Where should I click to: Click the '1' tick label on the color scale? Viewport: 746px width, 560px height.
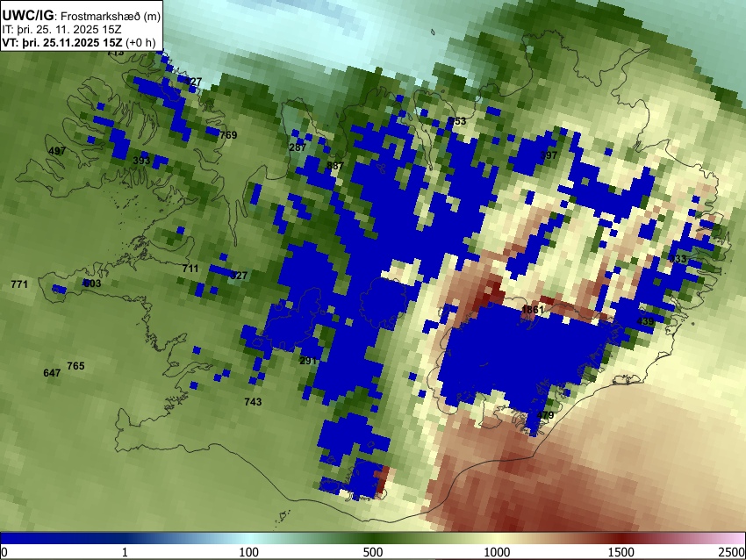tap(125, 552)
